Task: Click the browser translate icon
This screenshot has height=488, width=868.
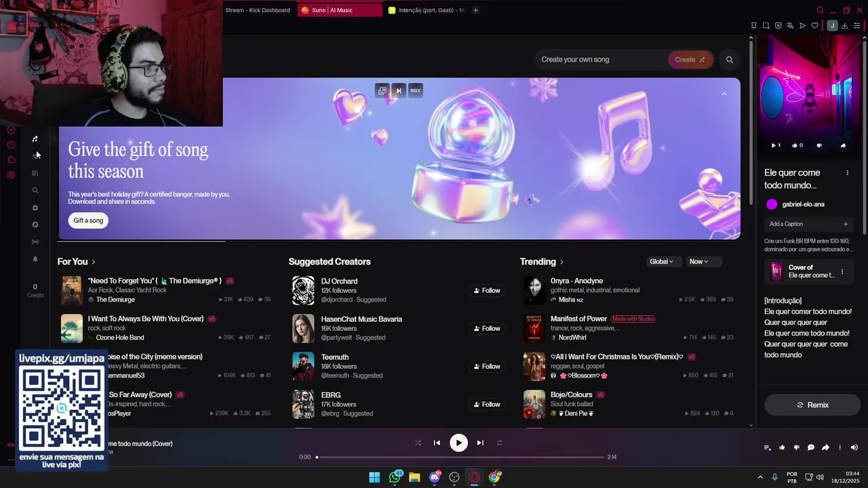Action: (790, 26)
